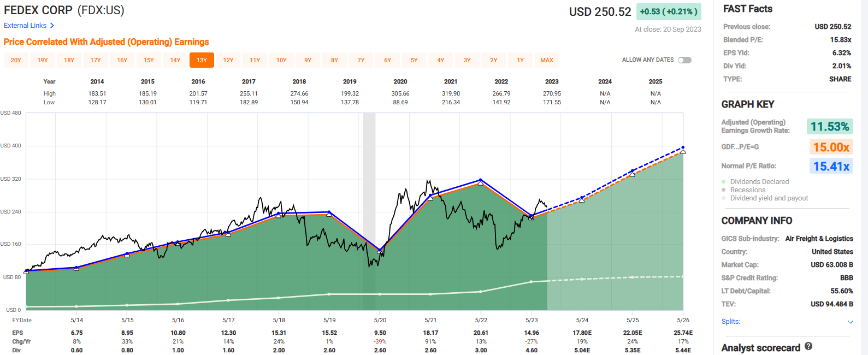Click the USD 250.52 price heading
The height and width of the screenshot is (355, 868).
coord(600,11)
